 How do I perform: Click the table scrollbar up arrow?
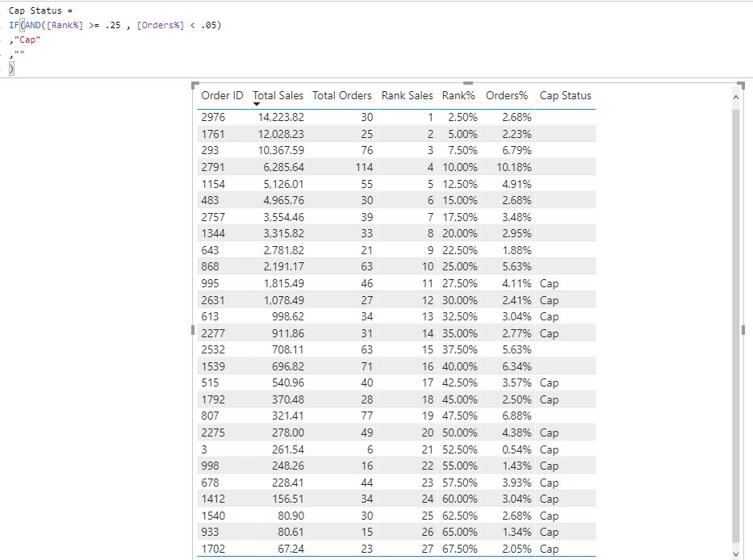pos(735,97)
